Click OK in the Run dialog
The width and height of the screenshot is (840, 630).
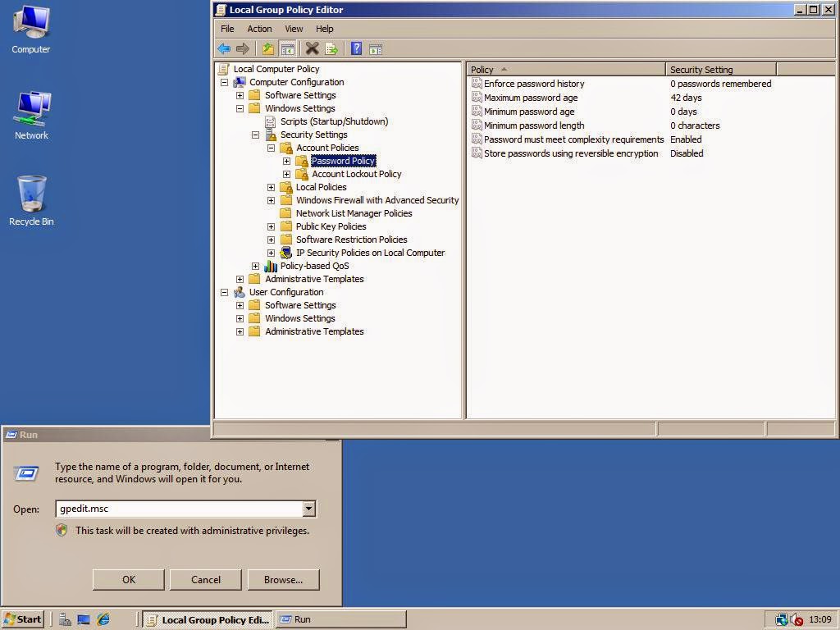click(128, 579)
